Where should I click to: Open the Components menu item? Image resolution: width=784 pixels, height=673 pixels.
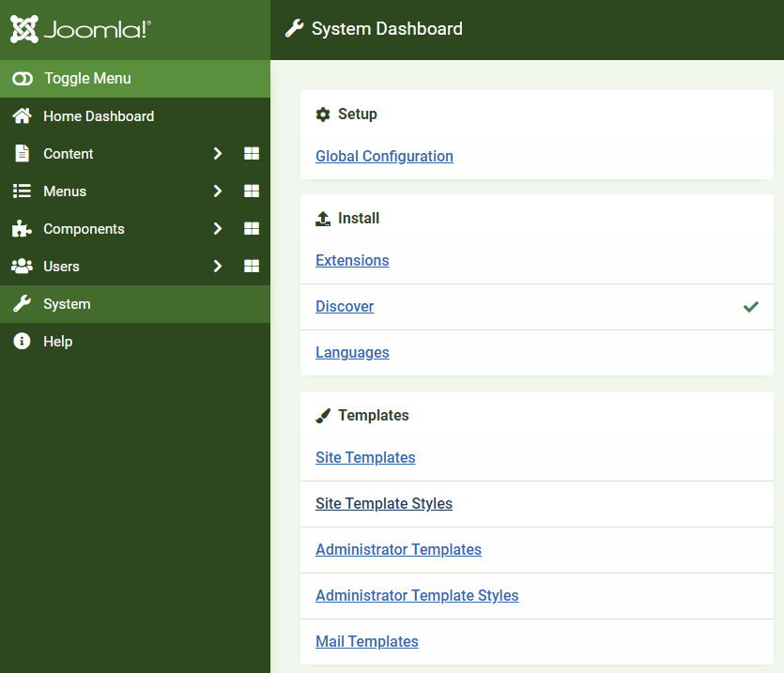(84, 228)
